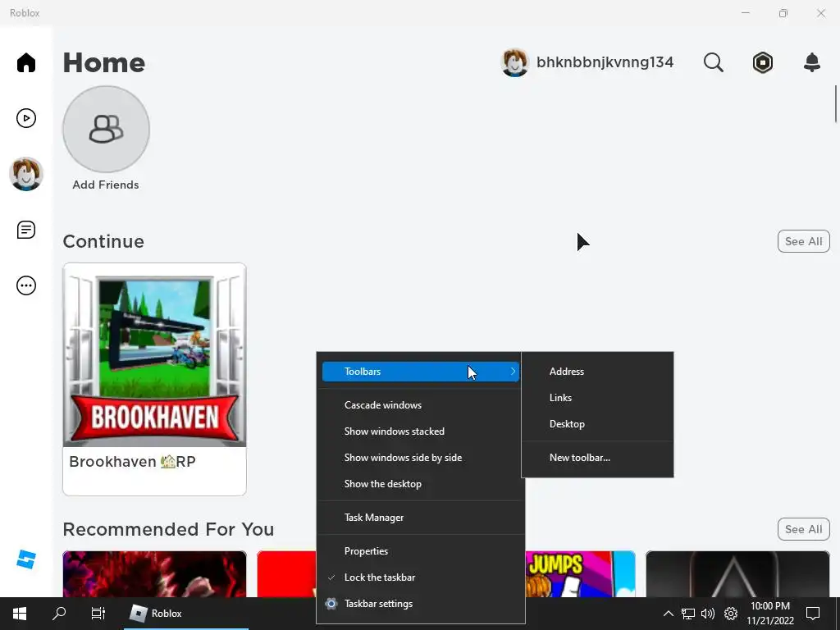Click volume speaker icon in tray
Screen dimensions: 840x630
tap(708, 614)
